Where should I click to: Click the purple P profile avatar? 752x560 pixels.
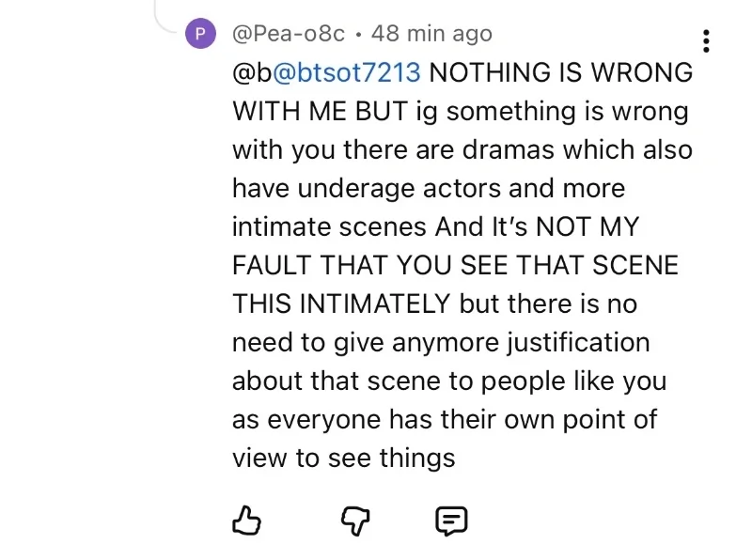[199, 34]
